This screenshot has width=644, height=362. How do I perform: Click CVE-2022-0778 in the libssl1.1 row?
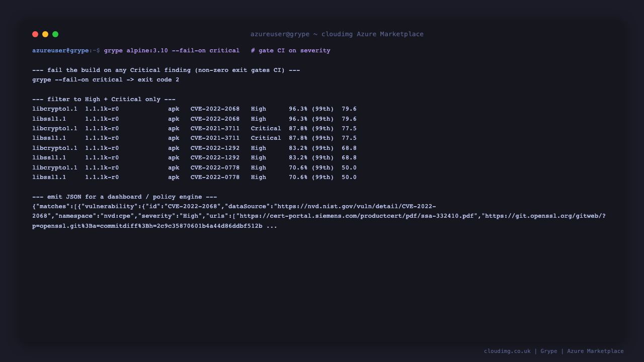point(215,177)
